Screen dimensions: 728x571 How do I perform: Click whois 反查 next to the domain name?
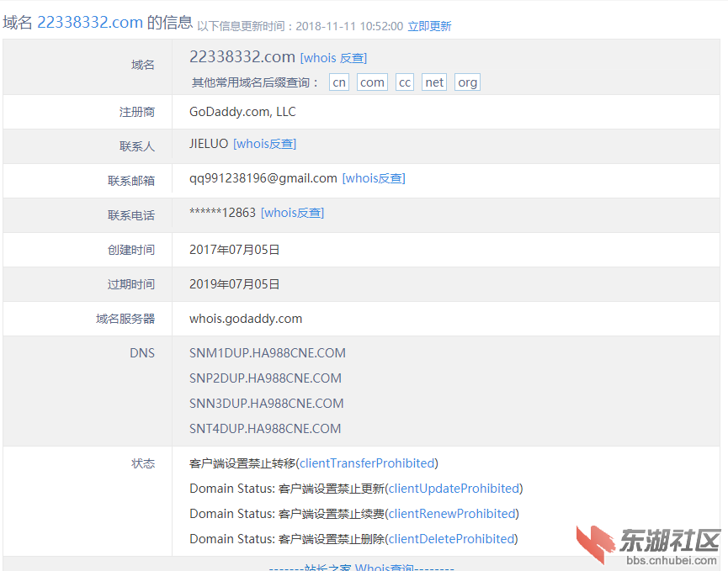[333, 58]
